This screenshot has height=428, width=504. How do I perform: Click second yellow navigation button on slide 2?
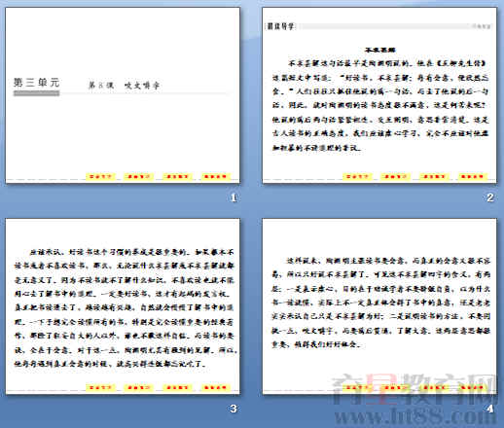pos(396,177)
